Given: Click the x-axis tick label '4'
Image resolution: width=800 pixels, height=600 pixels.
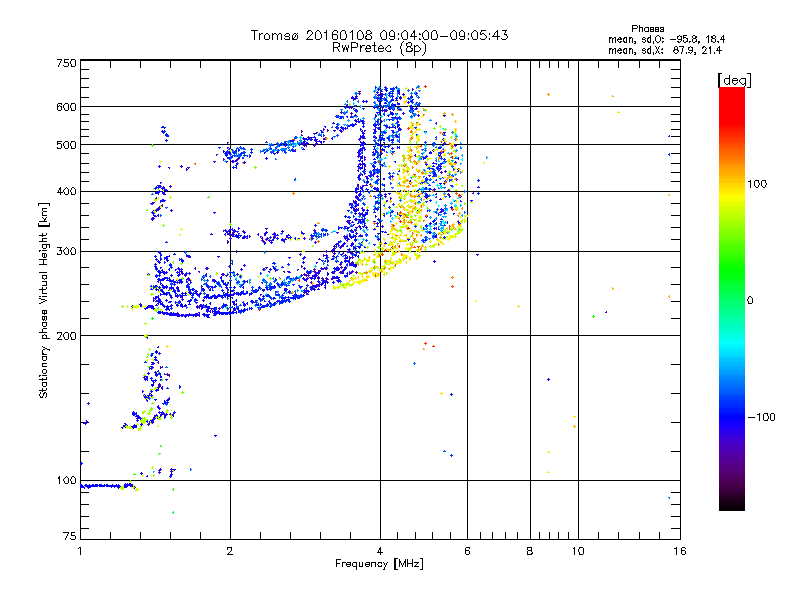Looking at the screenshot, I should tap(380, 551).
